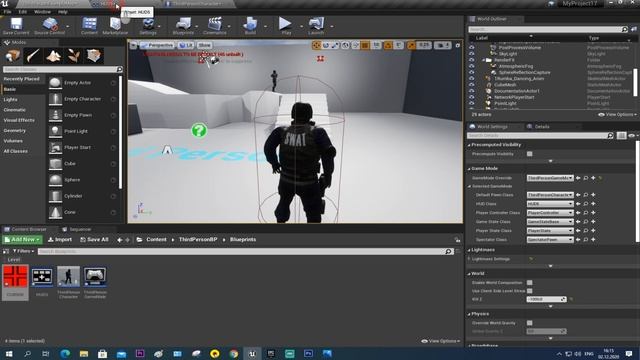Select the red crosshair asset thumbnail

[16, 277]
